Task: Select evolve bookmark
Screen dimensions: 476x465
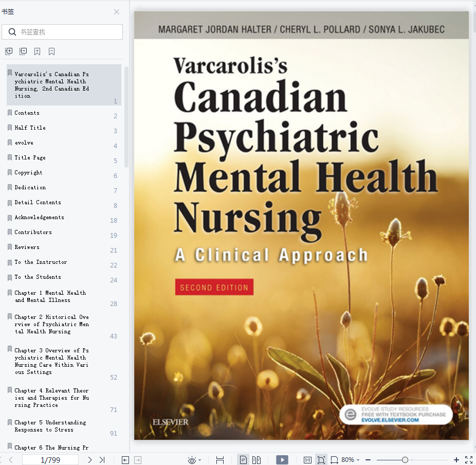Action: [24, 143]
